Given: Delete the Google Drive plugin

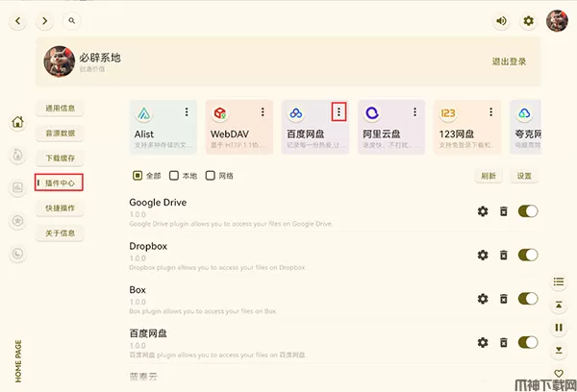Looking at the screenshot, I should 503,211.
